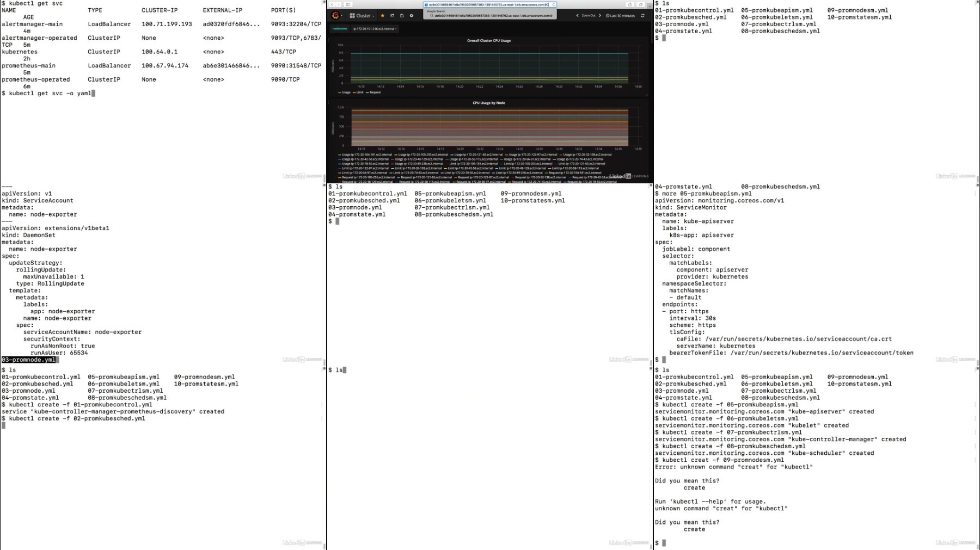The height and width of the screenshot is (550, 980).
Task: Click the 'kubectl create -f 02-promkubesched.yml' command
Action: [77, 418]
